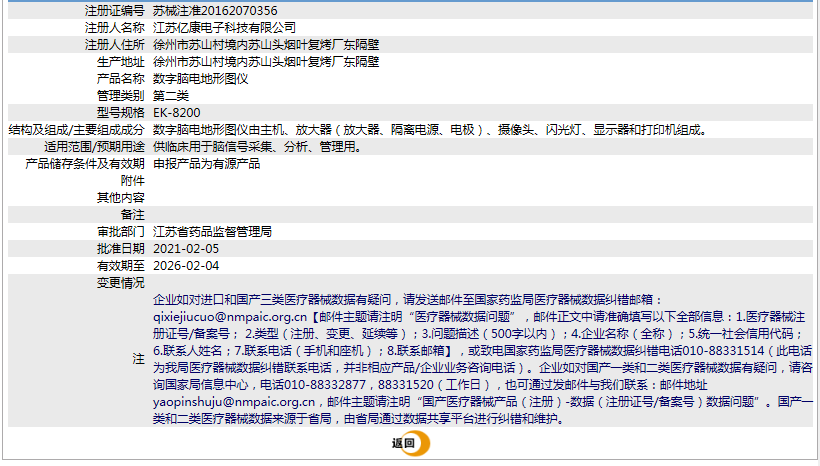The width and height of the screenshot is (820, 466).
Task: Click expiry date 2026-02-04
Action: 186,266
